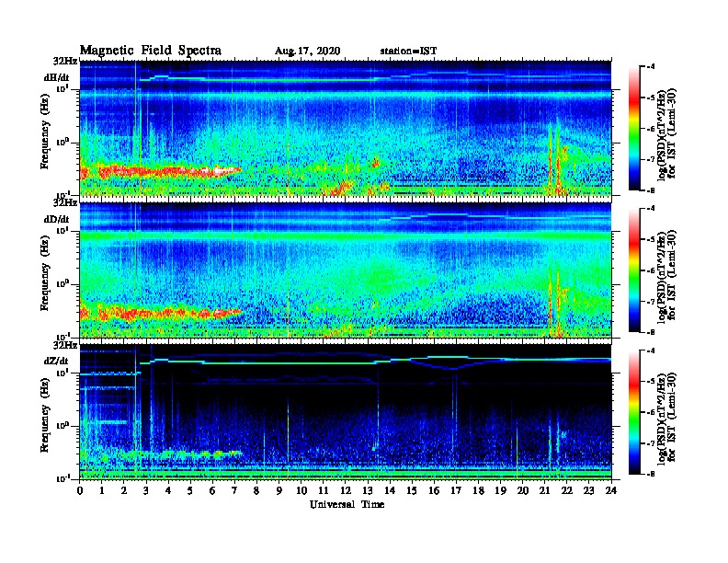Click hour 15 on Universal Time axis

pos(412,491)
